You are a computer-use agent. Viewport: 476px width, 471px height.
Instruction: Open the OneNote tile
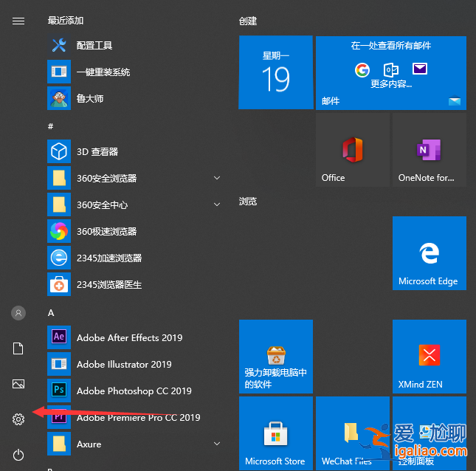click(x=430, y=150)
